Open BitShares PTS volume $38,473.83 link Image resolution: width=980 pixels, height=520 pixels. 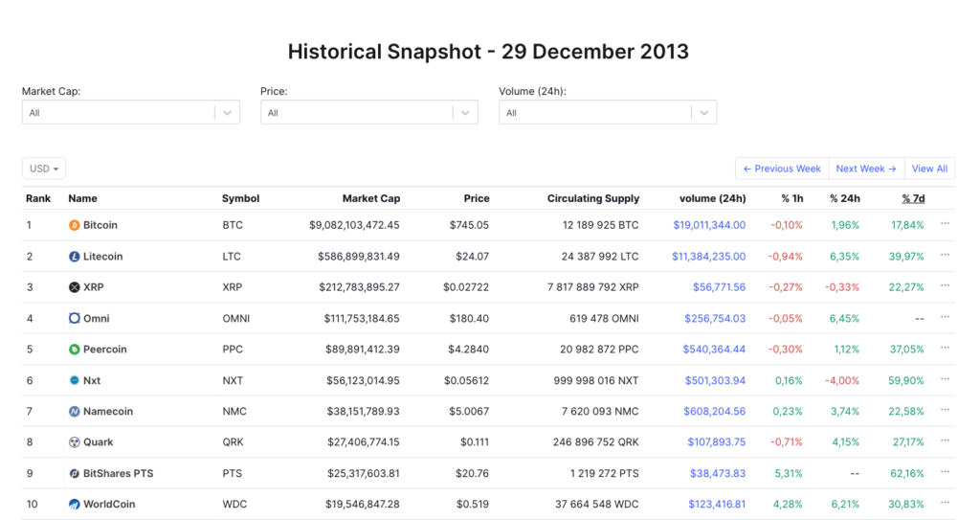point(718,474)
